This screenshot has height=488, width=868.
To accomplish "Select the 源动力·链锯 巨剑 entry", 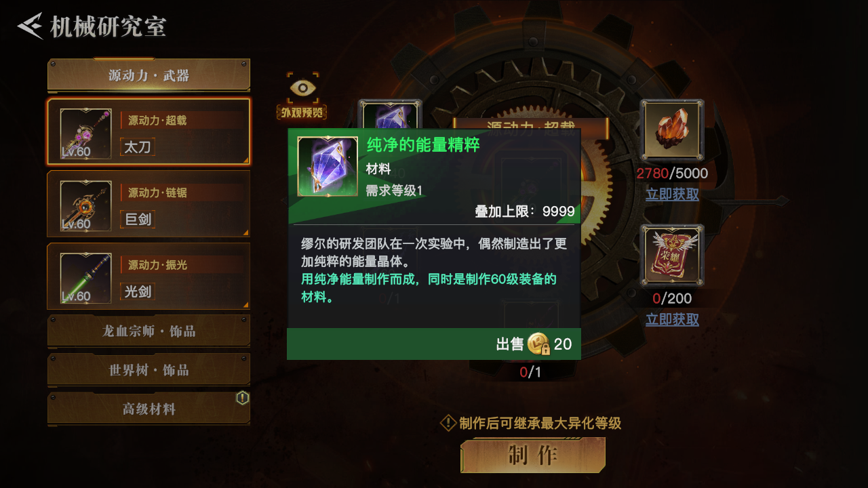I will [x=149, y=204].
